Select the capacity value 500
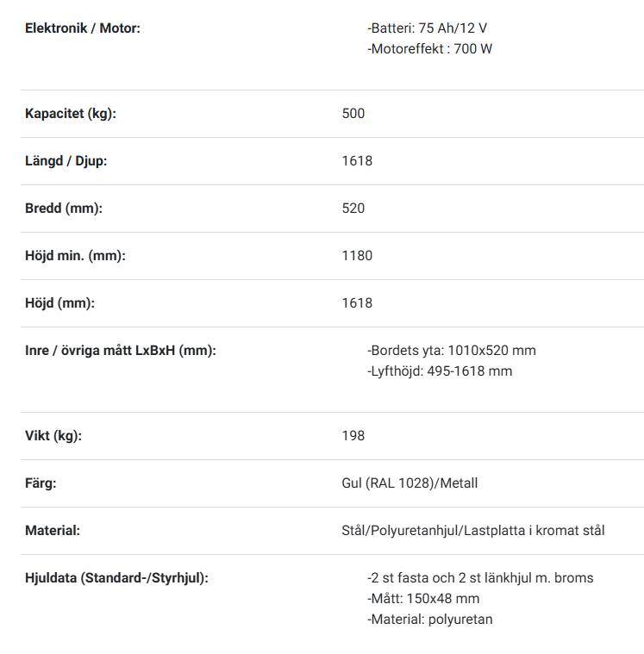 click(353, 114)
